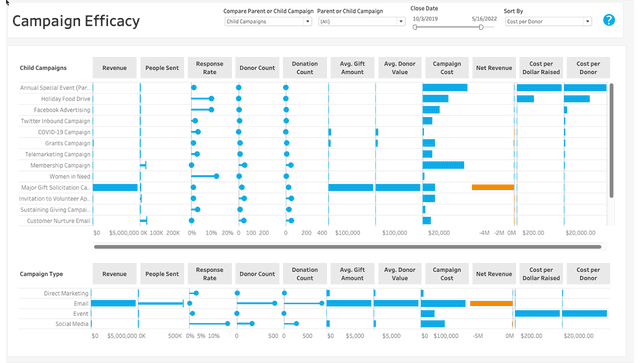Viewport: 640px width, 363px height.
Task: Click Women in Need response rate dot
Action: point(216,176)
